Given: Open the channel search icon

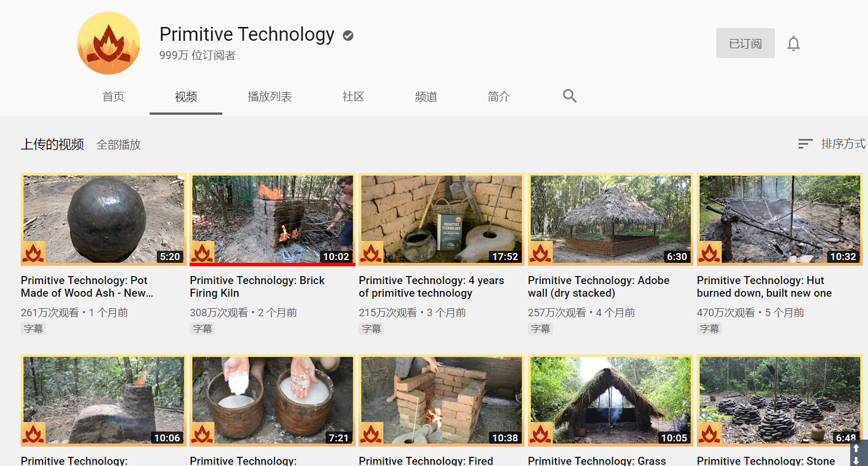Looking at the screenshot, I should [569, 96].
